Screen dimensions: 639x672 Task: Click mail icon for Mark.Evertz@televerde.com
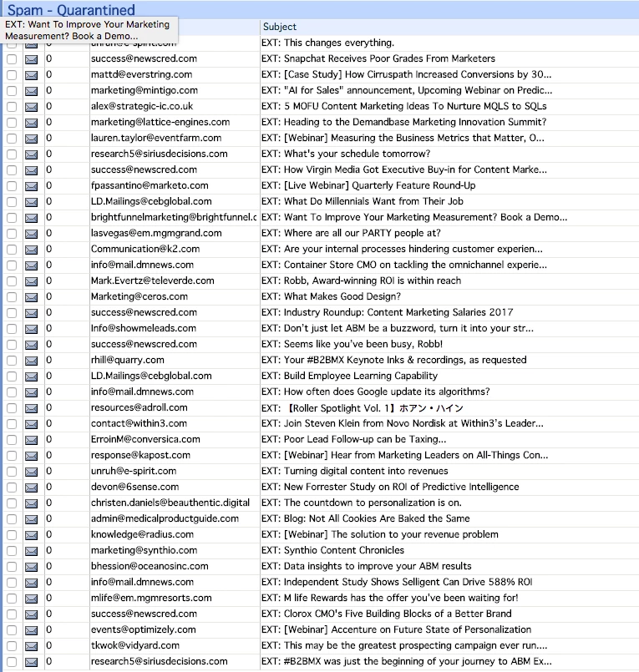click(x=31, y=281)
